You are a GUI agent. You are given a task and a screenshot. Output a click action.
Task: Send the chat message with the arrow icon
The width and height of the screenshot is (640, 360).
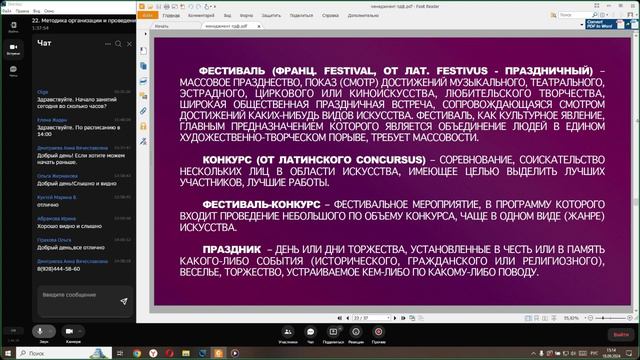[124, 301]
